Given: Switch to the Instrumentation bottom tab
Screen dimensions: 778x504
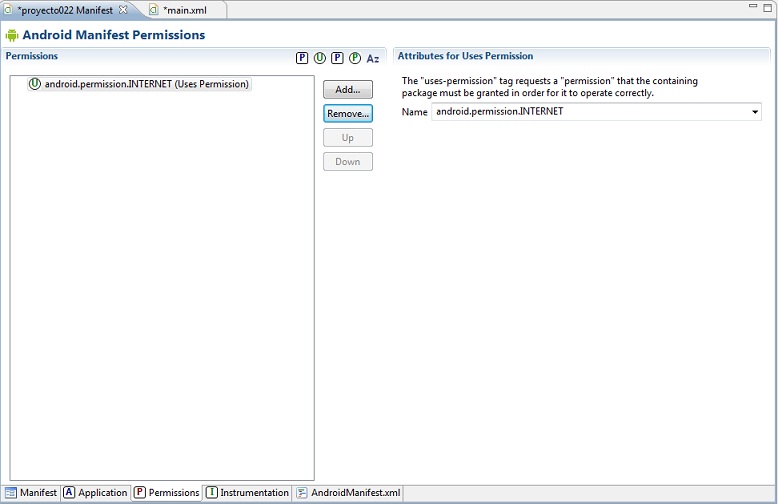Looking at the screenshot, I should (x=247, y=493).
